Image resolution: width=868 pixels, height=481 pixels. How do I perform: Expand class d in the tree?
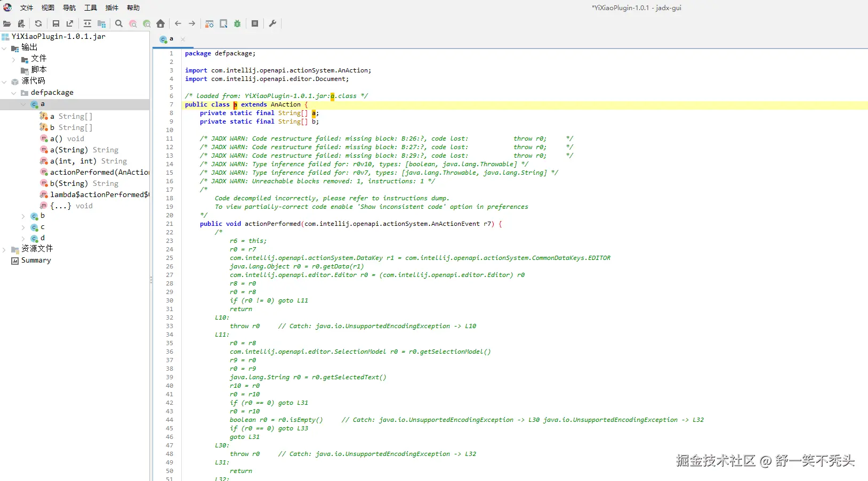pos(23,238)
